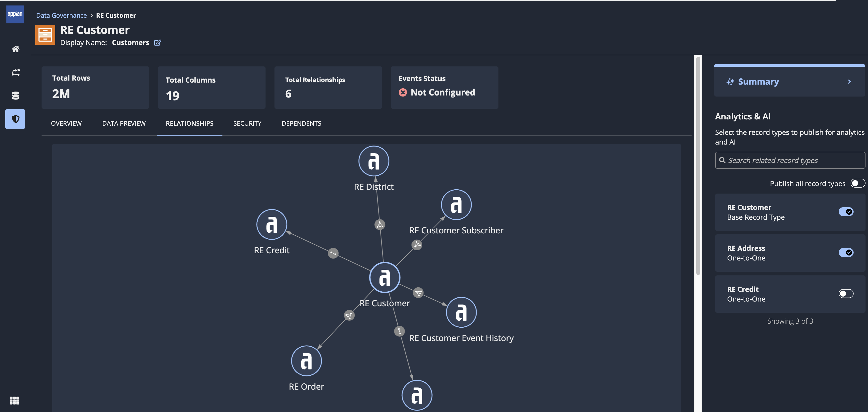Image resolution: width=868 pixels, height=412 pixels.
Task: Click relationship marker on the RE Customer Event History link
Action: pos(418,292)
